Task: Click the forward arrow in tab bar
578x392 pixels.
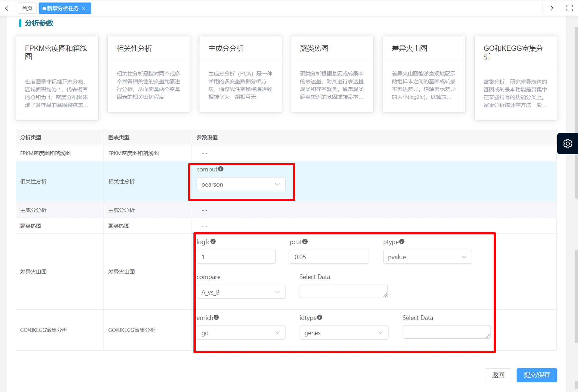Action: pos(552,8)
